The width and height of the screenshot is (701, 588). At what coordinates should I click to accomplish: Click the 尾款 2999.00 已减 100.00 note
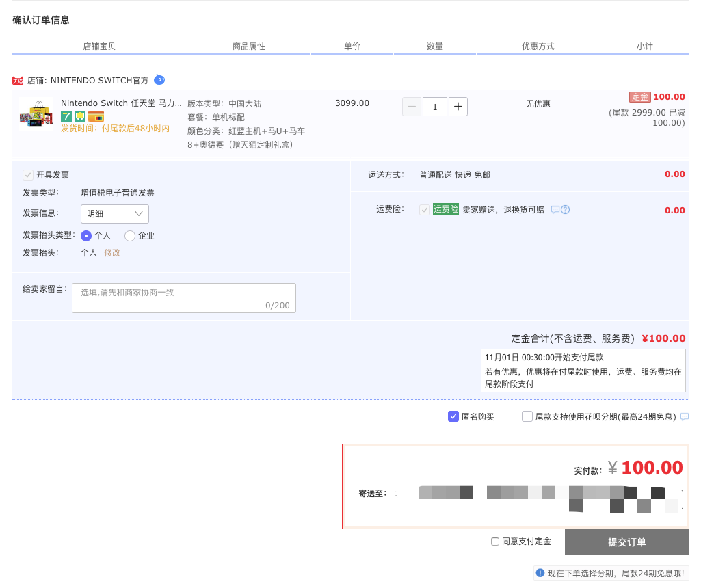[x=647, y=118]
